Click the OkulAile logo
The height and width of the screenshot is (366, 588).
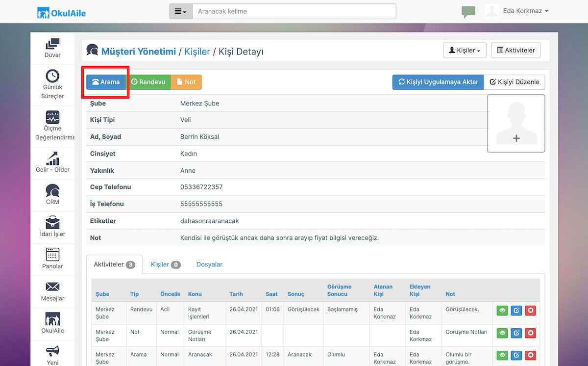61,12
